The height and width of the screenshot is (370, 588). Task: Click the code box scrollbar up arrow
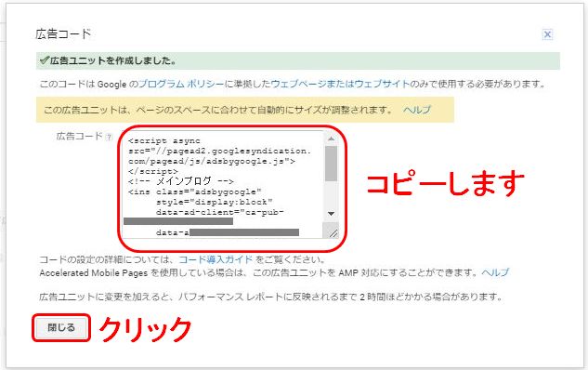click(x=331, y=139)
